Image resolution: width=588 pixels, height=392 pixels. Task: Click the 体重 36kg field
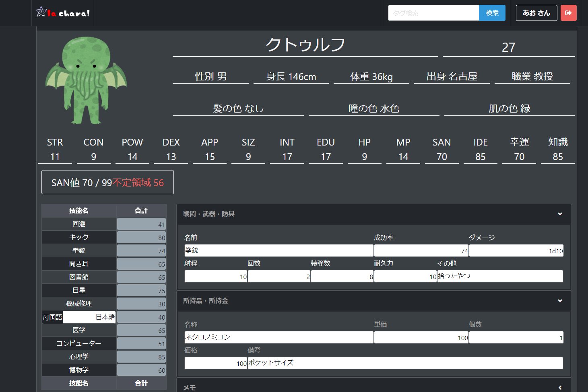(x=371, y=76)
